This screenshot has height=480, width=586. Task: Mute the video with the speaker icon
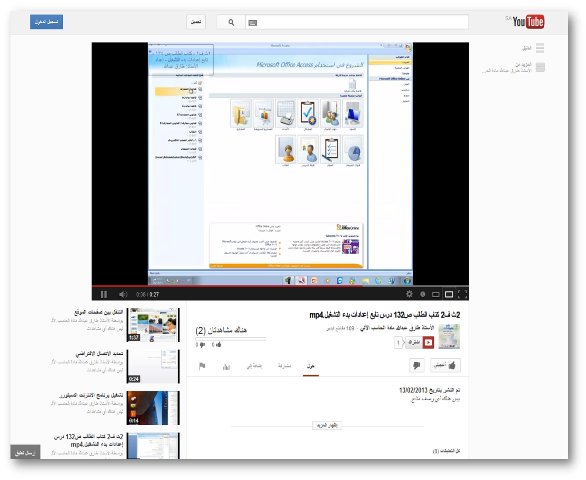[x=123, y=294]
